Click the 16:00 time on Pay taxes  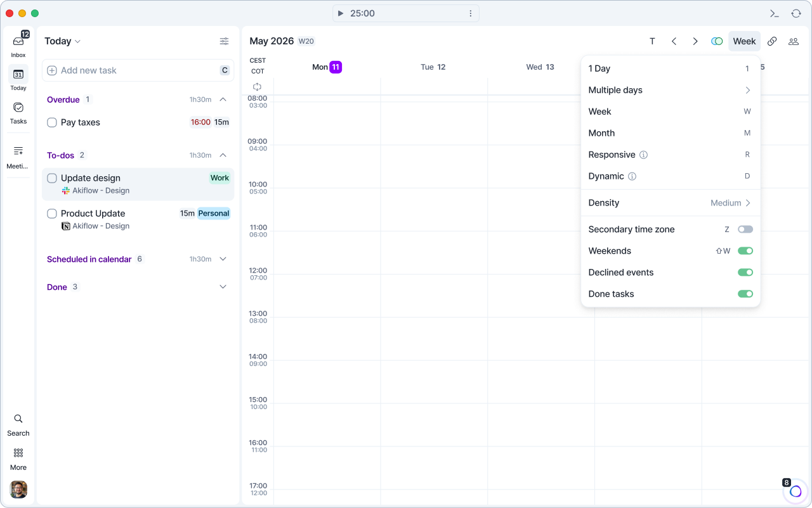coord(200,122)
